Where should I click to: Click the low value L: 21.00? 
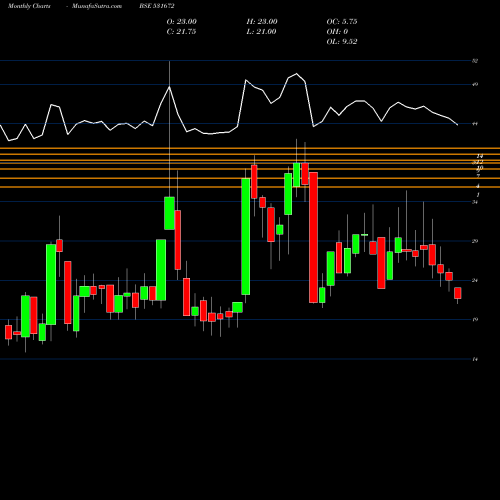[262, 32]
